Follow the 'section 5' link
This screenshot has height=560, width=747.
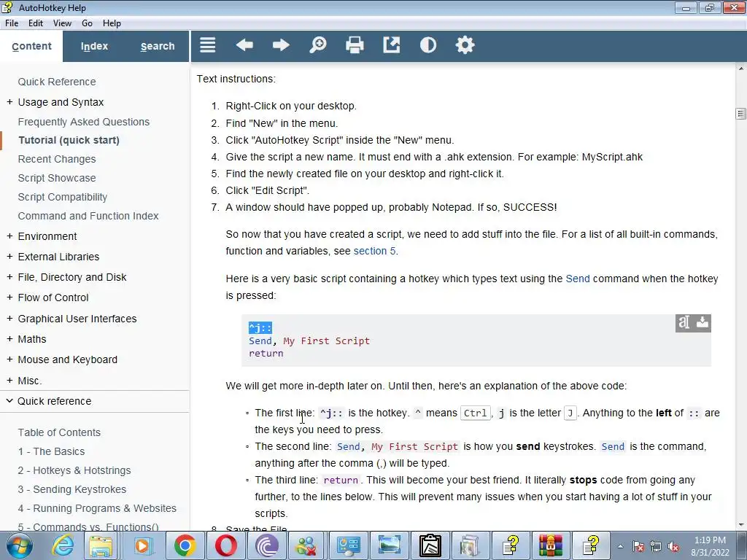[374, 251]
